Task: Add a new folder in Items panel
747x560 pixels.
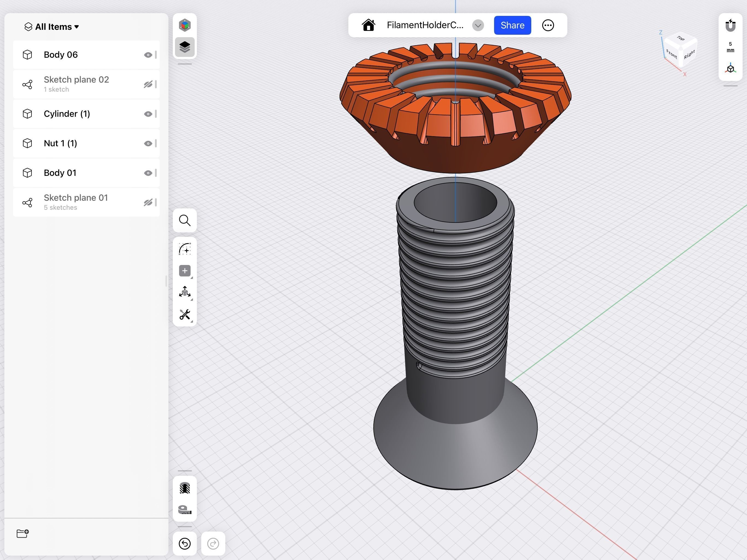Action: tap(23, 533)
